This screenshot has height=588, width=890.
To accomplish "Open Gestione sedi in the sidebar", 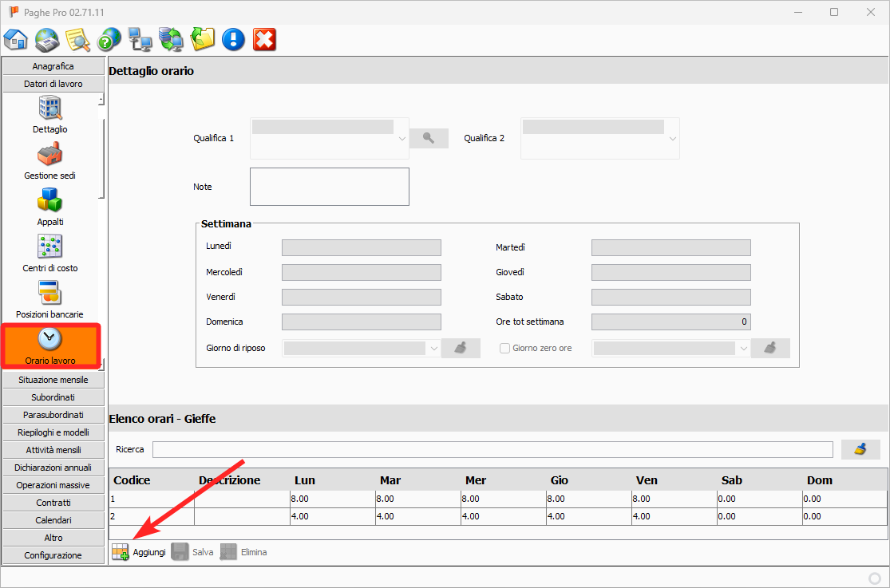I will click(x=49, y=160).
